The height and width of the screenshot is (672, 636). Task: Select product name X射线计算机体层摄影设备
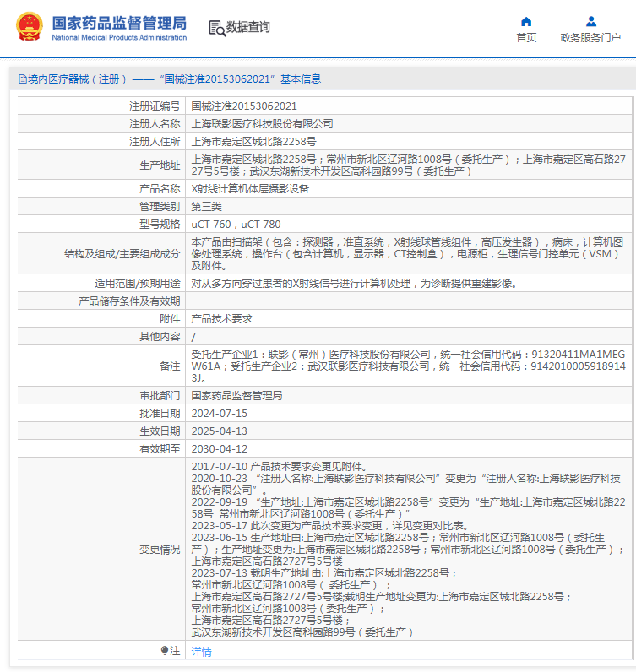250,188
